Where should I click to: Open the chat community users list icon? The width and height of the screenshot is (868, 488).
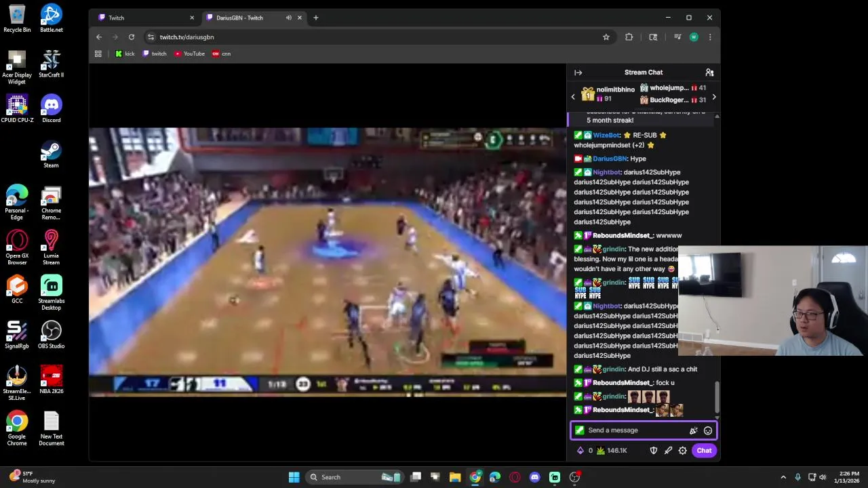[x=709, y=73]
